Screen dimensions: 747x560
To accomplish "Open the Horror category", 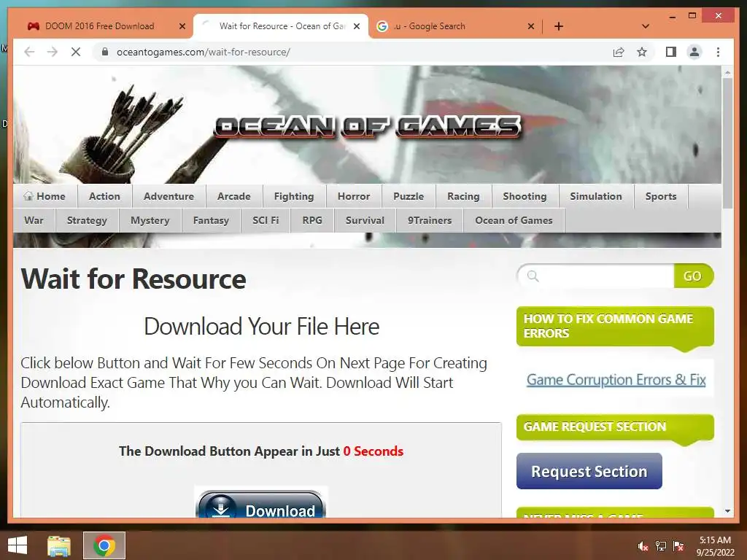I will 354,196.
